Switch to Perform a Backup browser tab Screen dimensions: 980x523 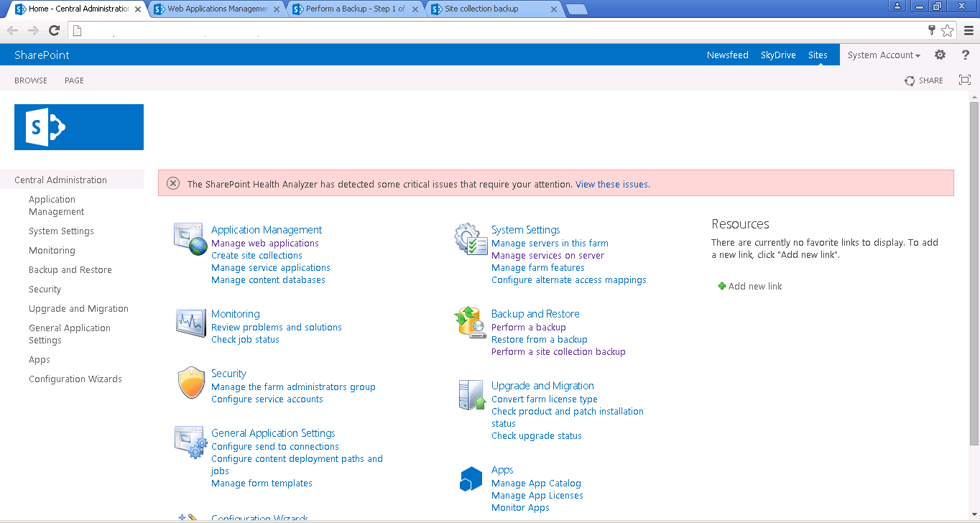pyautogui.click(x=355, y=9)
